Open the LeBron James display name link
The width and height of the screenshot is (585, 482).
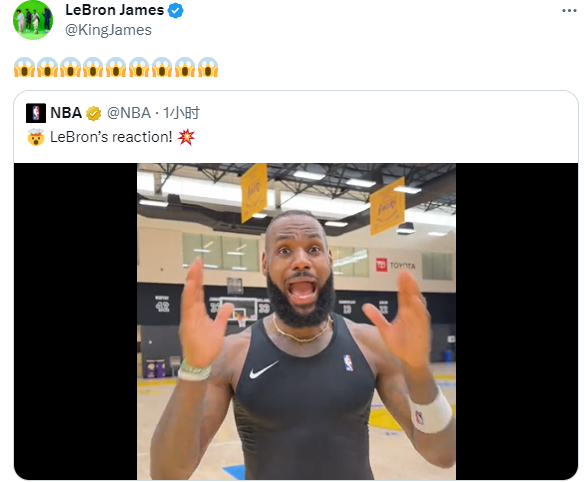tap(115, 10)
